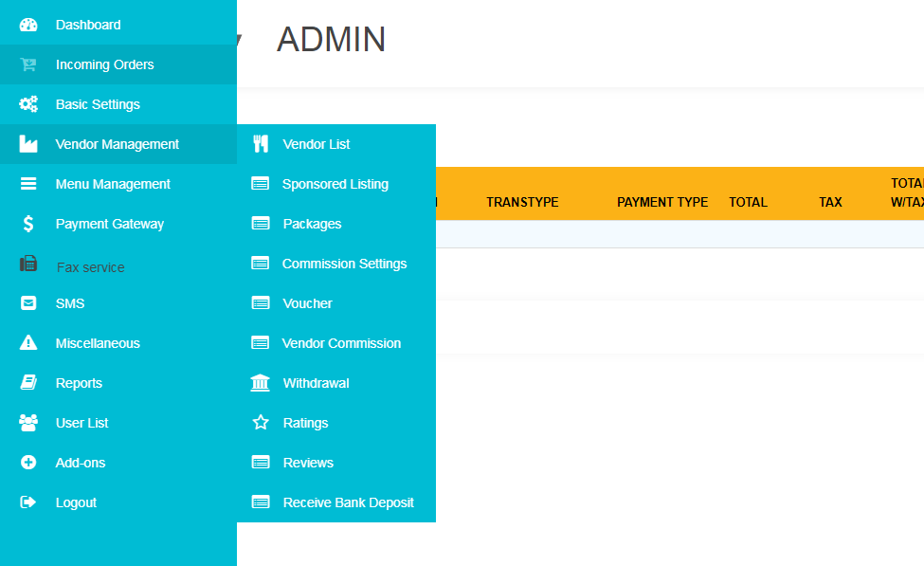Click the Add-ons plus circle icon

pos(28,463)
